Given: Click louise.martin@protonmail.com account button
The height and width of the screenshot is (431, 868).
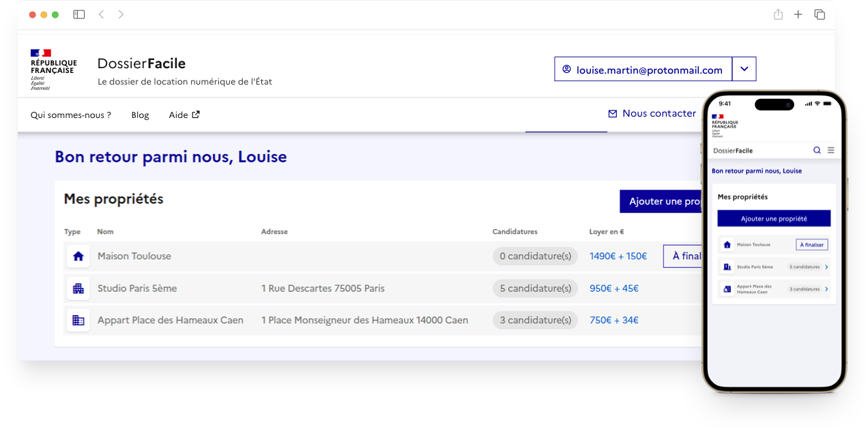Looking at the screenshot, I should [643, 70].
